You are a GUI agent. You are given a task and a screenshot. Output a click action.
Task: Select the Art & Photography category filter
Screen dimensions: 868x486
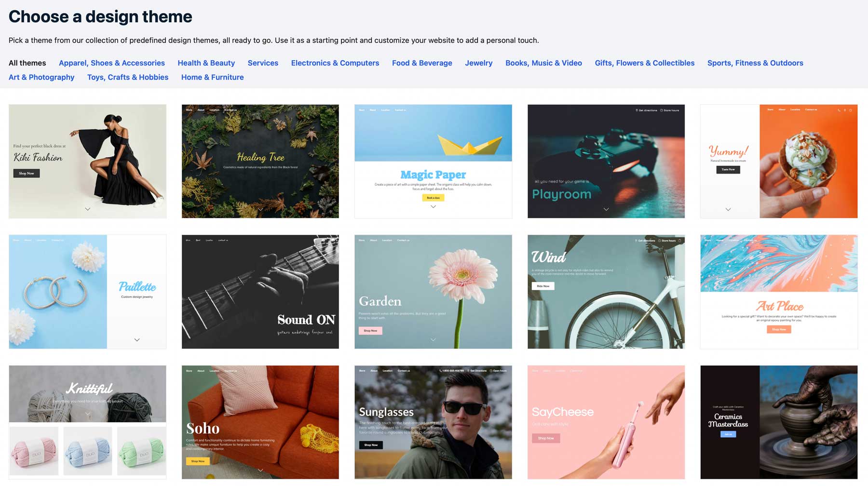[41, 77]
